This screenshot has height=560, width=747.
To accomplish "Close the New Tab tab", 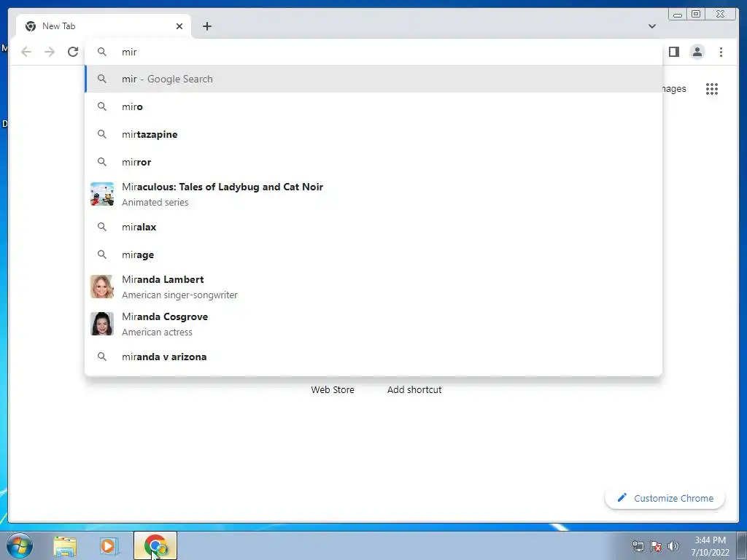I will (x=179, y=26).
